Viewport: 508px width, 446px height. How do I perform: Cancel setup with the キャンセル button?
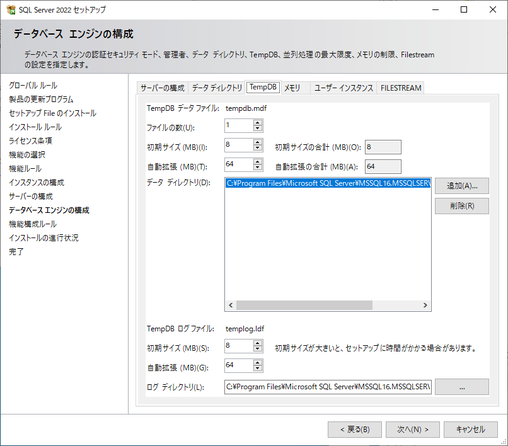pyautogui.click(x=471, y=429)
